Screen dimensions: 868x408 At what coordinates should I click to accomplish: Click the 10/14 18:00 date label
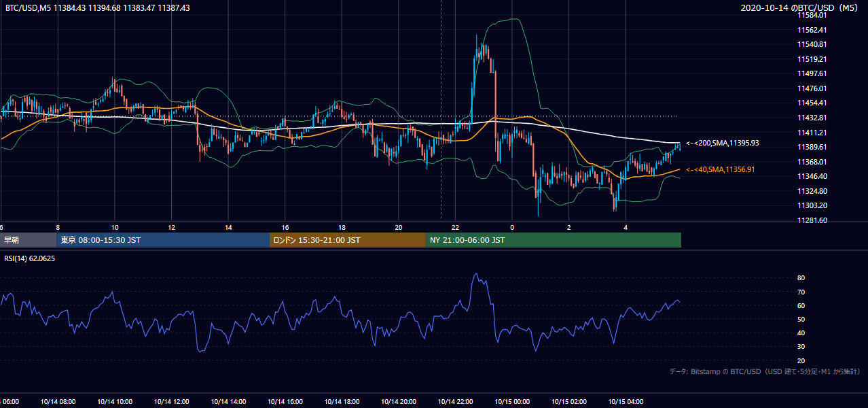click(x=342, y=402)
